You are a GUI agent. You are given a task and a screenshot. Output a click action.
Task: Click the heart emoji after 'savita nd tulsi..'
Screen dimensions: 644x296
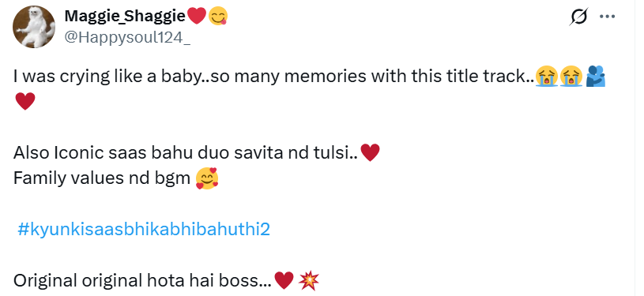[370, 152]
